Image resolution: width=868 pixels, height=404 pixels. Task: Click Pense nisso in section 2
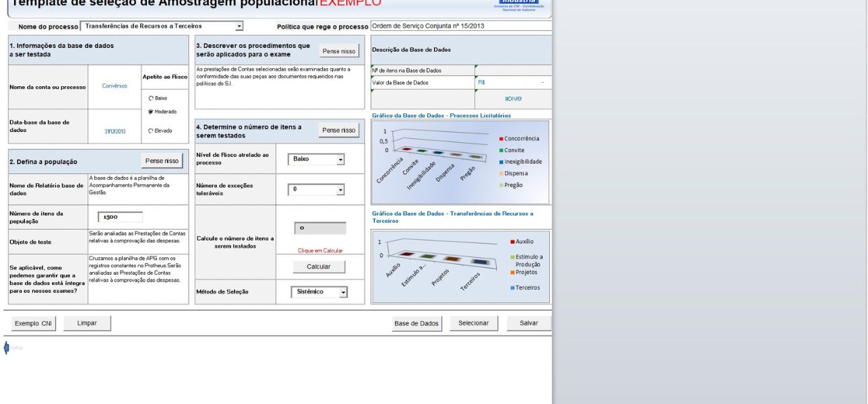[162, 161]
